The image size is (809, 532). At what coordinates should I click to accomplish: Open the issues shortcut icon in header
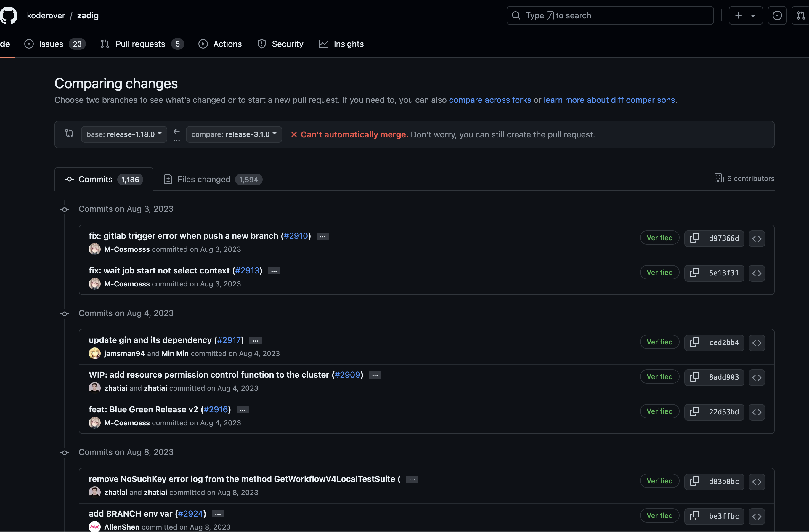point(777,15)
